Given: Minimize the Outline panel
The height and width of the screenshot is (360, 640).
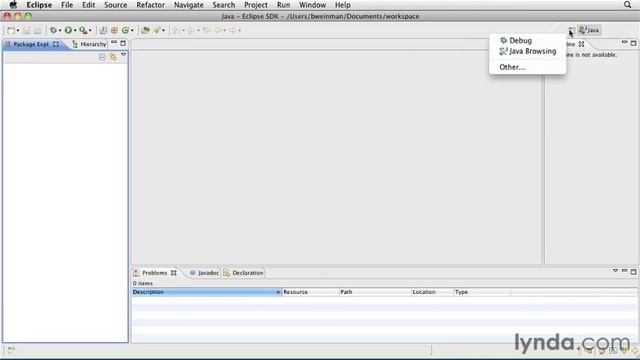Looking at the screenshot, I should click(624, 42).
